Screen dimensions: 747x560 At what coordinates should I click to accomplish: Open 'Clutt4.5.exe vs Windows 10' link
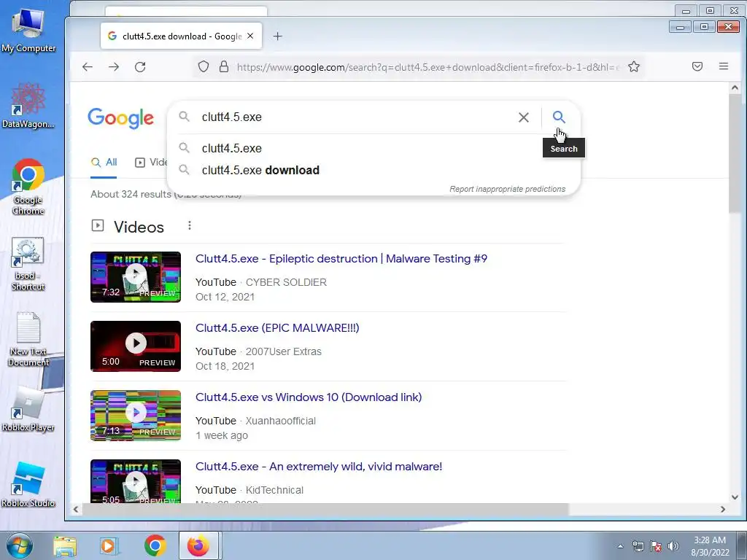click(309, 397)
